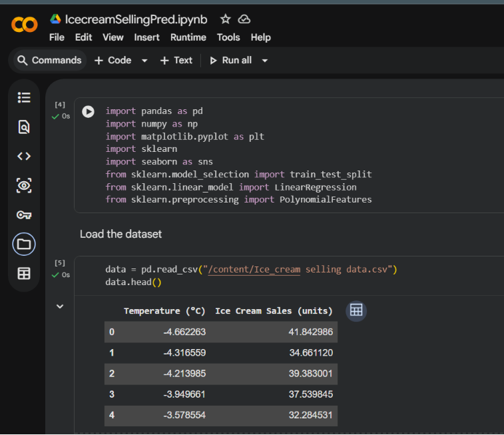Select the cell value -4.662263
The image size is (504, 435).
[x=184, y=332]
